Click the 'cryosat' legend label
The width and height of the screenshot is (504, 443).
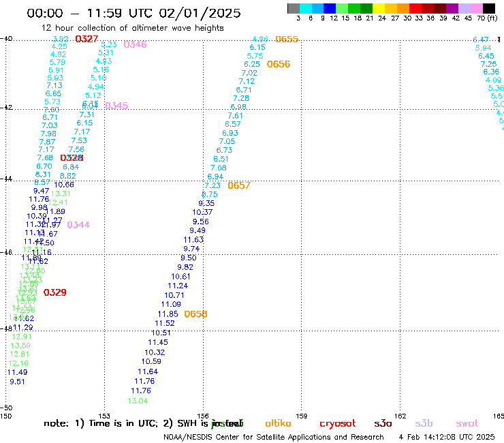tap(338, 423)
